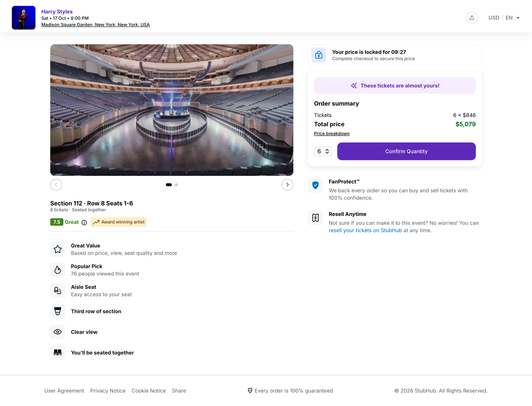Click '76 people viewed this event' text
Image resolution: width=532 pixels, height=406 pixels.
tap(105, 274)
